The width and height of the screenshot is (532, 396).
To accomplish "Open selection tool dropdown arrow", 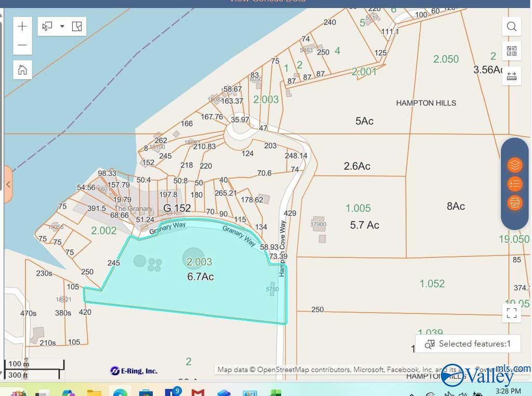I will 62,26.
